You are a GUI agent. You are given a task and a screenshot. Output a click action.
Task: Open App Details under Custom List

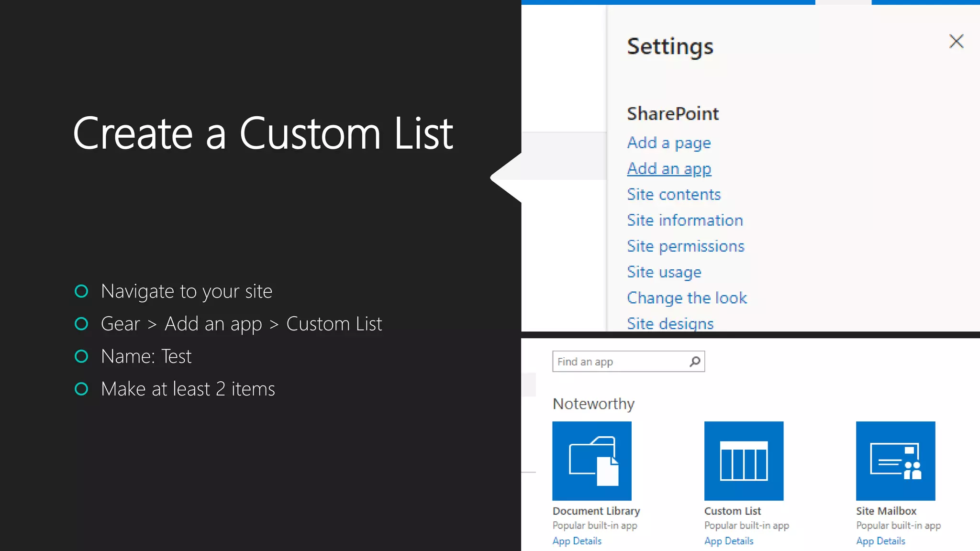tap(729, 541)
